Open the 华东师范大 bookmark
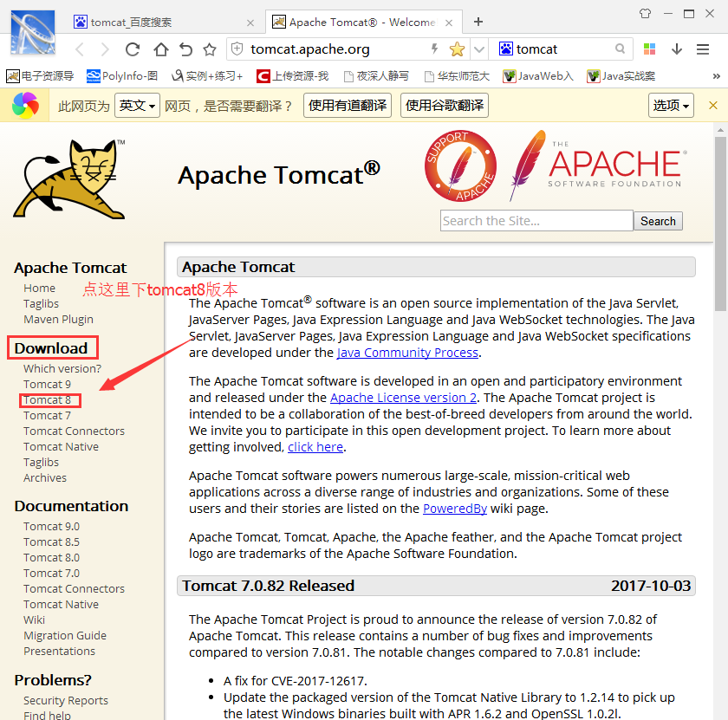Screen dimensions: 728x720 457,75
